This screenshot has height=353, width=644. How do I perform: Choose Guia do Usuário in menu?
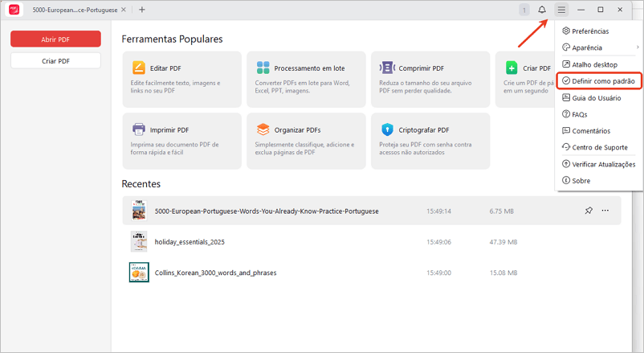coord(594,97)
